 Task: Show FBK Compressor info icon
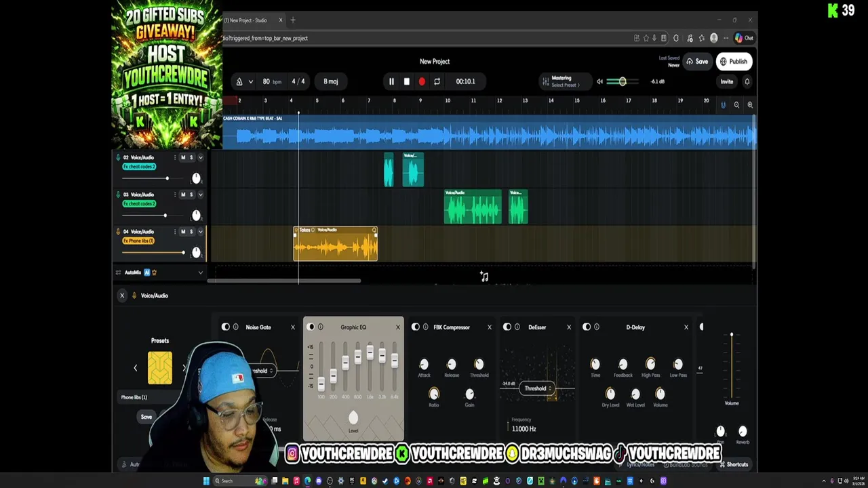click(x=425, y=327)
